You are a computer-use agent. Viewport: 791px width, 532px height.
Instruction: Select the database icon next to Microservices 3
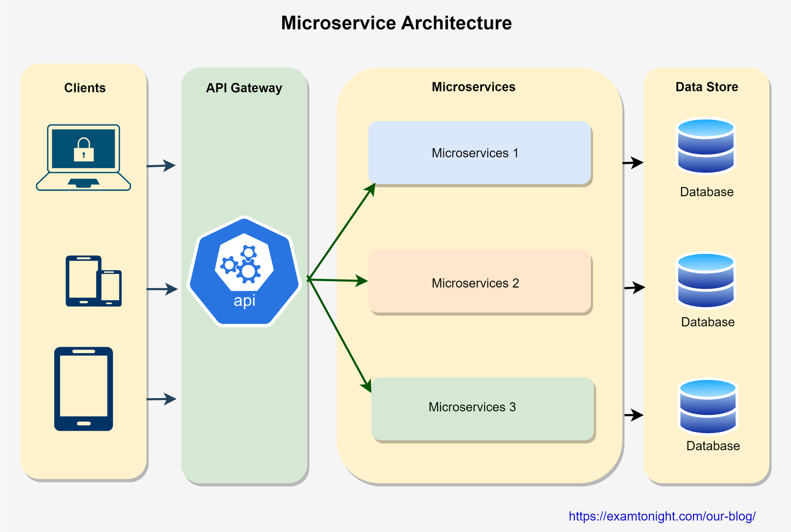tap(708, 406)
